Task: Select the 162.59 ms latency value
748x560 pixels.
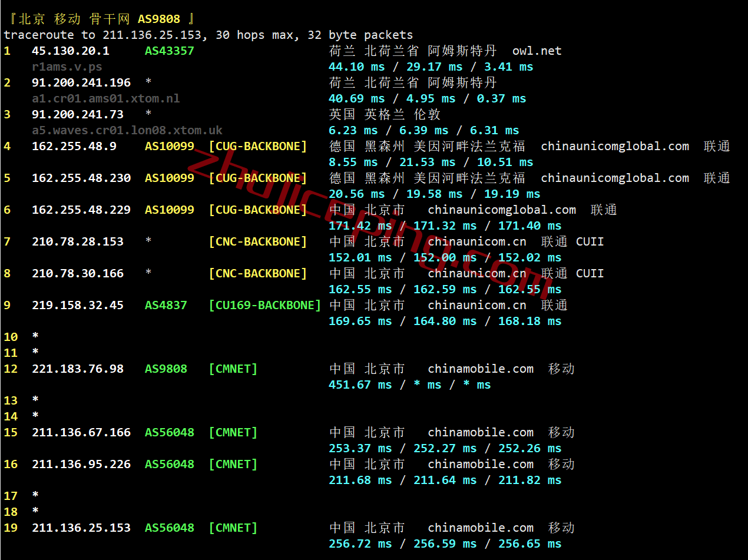Action: click(445, 289)
